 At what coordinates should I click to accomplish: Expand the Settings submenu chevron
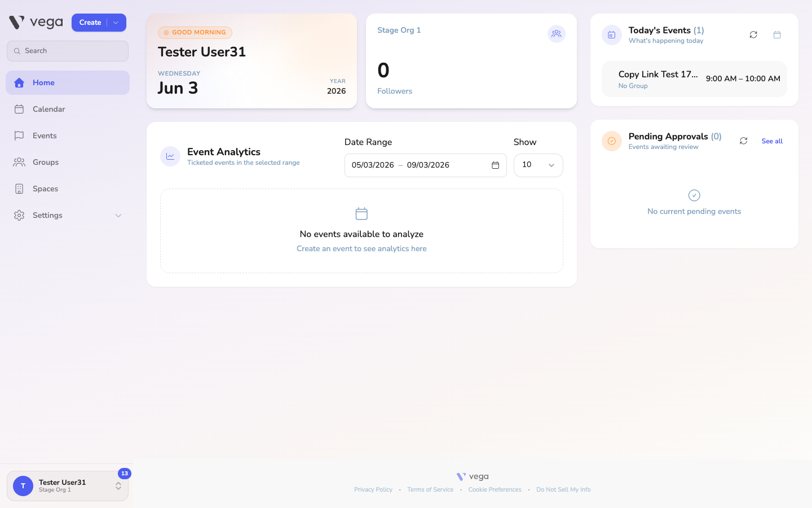pos(118,216)
